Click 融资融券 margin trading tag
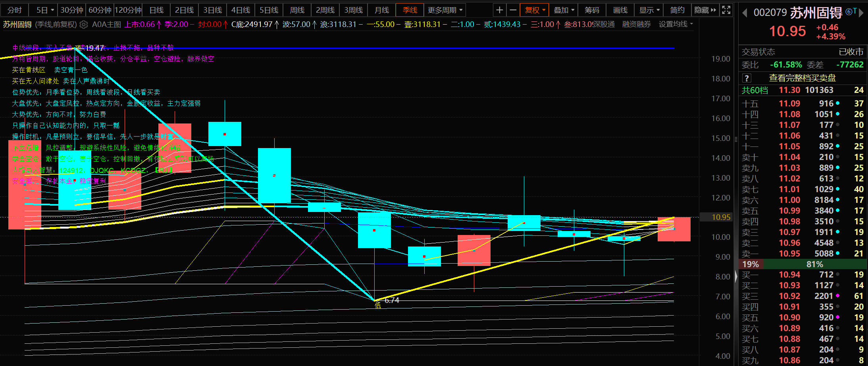Viewport: 868px width, 366px height. (x=637, y=24)
